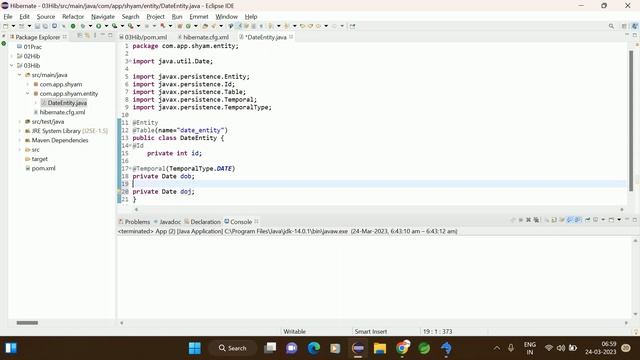Select the target folder in the tree
640x360 pixels.
pyautogui.click(x=40, y=159)
